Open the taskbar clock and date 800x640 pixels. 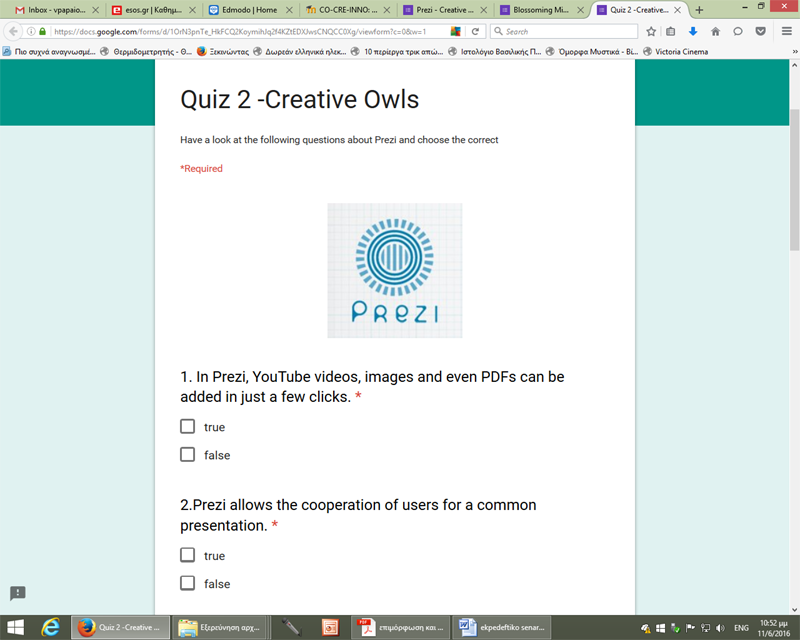(774, 628)
